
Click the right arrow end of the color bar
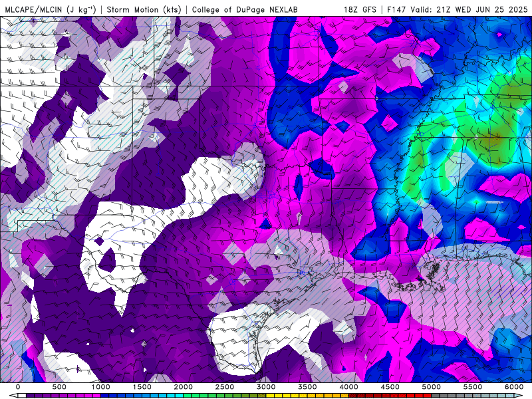[519, 396]
